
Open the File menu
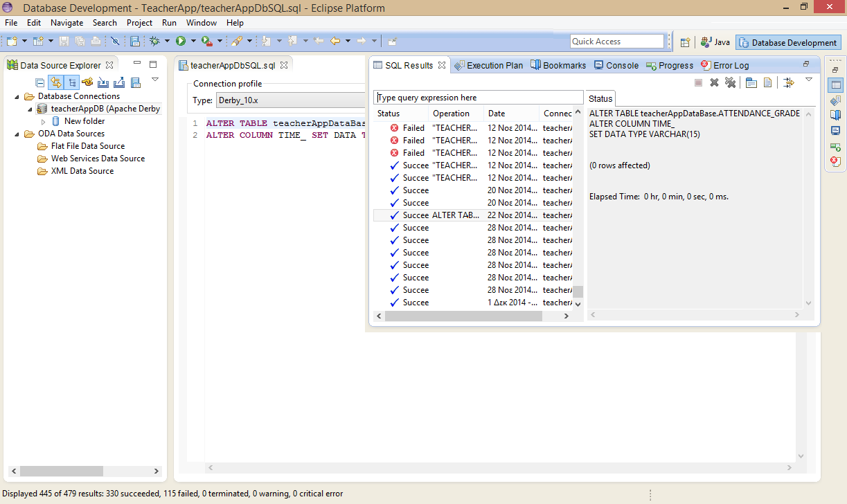click(11, 23)
